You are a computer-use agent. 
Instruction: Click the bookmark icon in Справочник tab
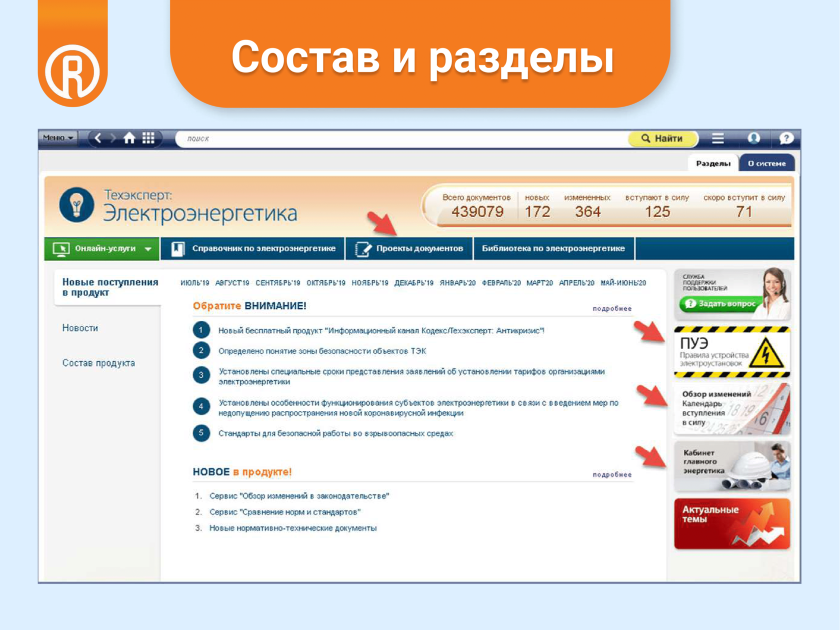[x=178, y=249]
